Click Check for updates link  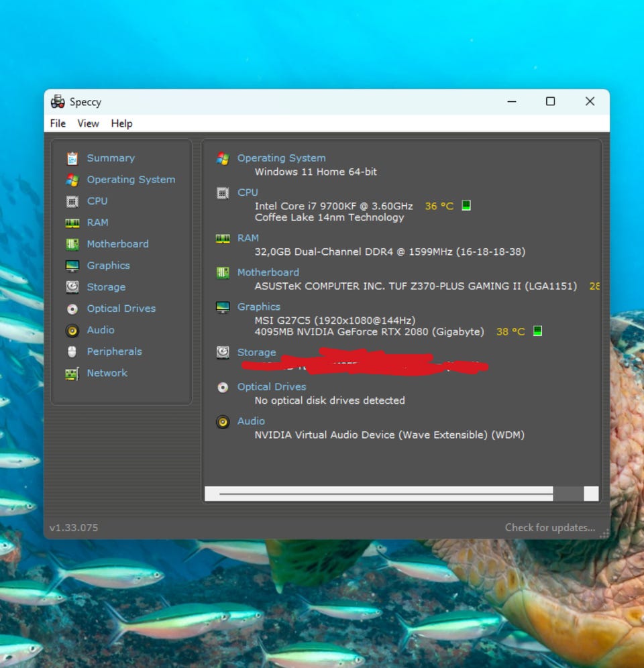tap(549, 528)
